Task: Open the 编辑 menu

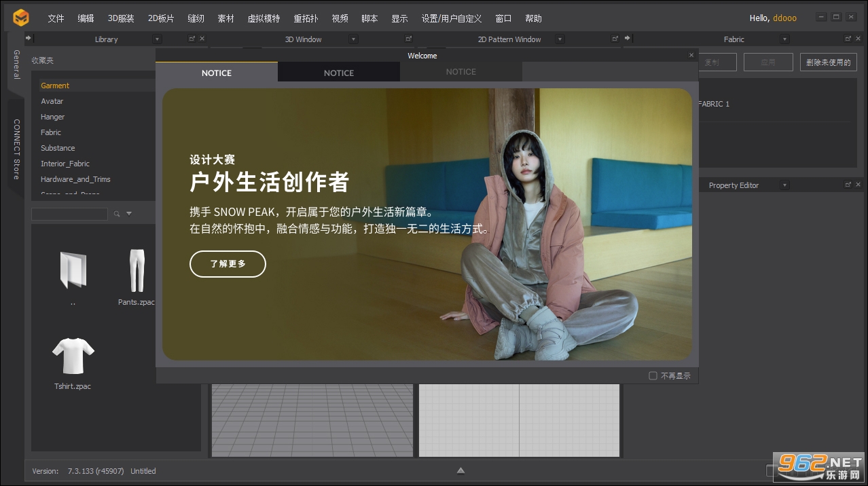Action: 86,18
